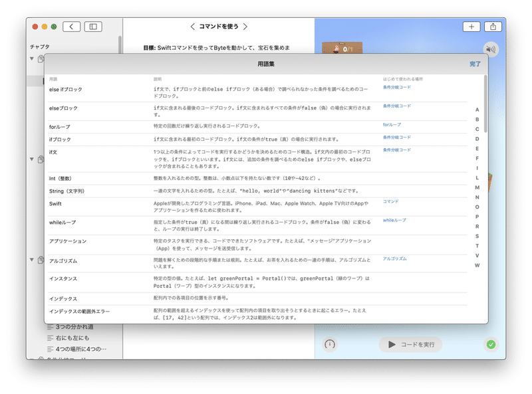Go to next page chevron beside コマンドを使う
The image size is (532, 394).
coord(245,27)
